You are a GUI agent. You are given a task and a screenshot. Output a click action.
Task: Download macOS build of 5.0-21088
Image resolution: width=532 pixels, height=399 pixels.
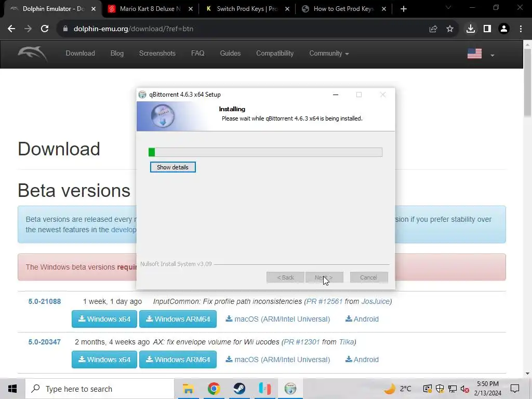tap(278, 319)
